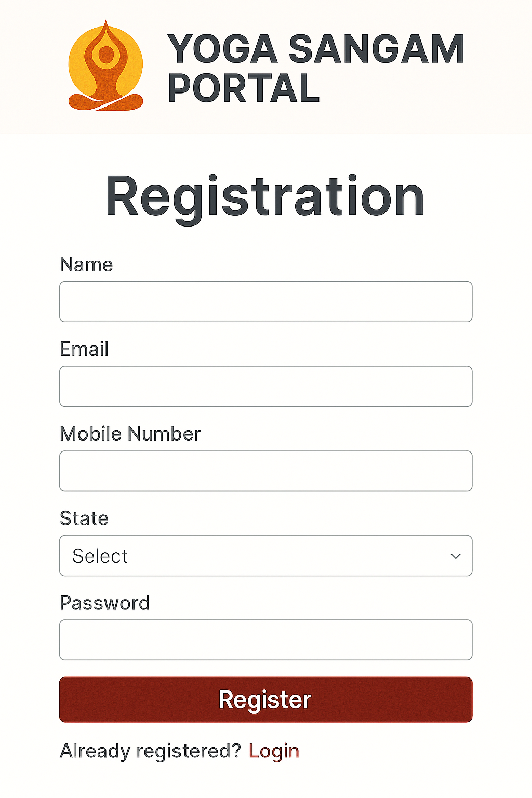
Task: Click the Registration page heading
Action: [265, 197]
